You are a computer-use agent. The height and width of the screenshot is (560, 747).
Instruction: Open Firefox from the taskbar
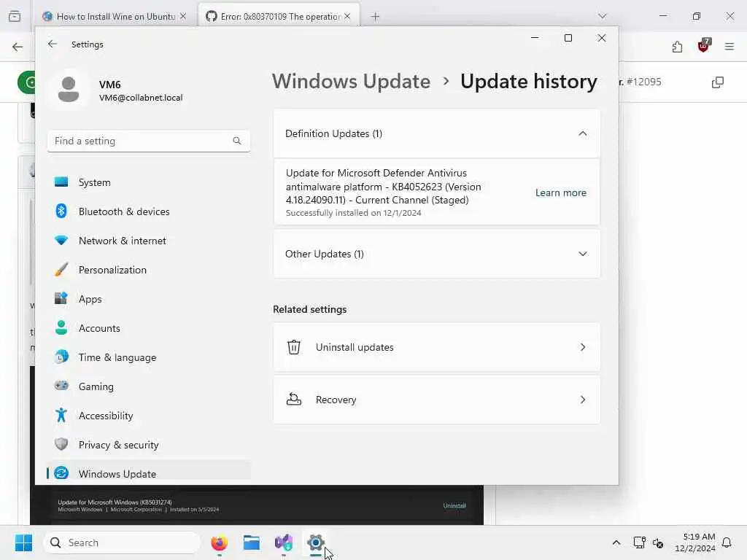coord(219,542)
